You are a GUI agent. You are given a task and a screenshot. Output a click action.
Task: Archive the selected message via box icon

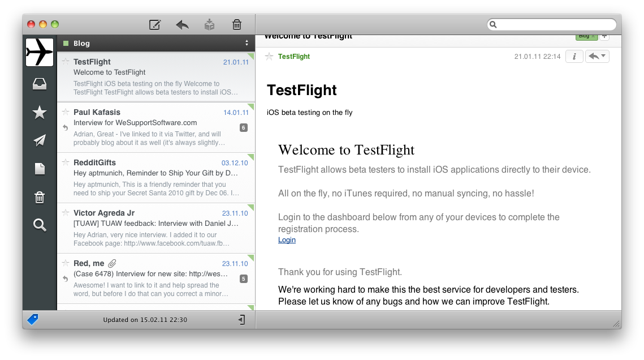209,25
